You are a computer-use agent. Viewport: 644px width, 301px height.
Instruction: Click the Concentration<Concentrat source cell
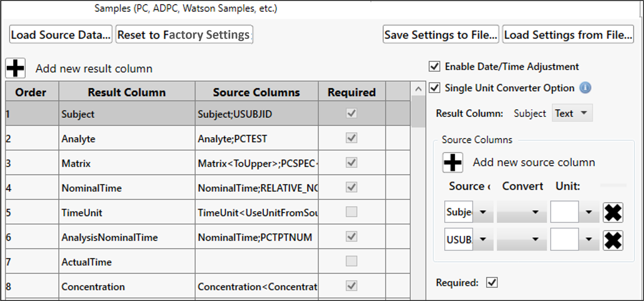coord(256,286)
